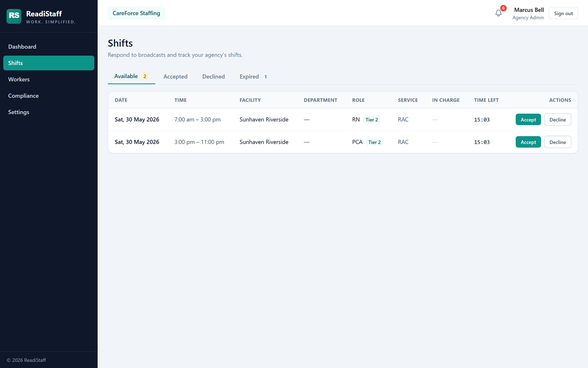This screenshot has height=368, width=588.
Task: Click the Available tab count badge 2
Action: click(145, 76)
